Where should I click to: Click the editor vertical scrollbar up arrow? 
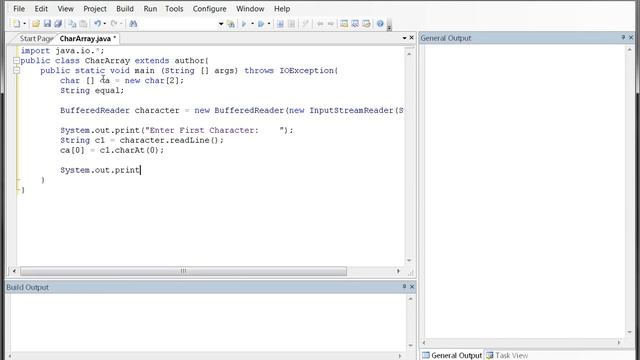tap(409, 53)
